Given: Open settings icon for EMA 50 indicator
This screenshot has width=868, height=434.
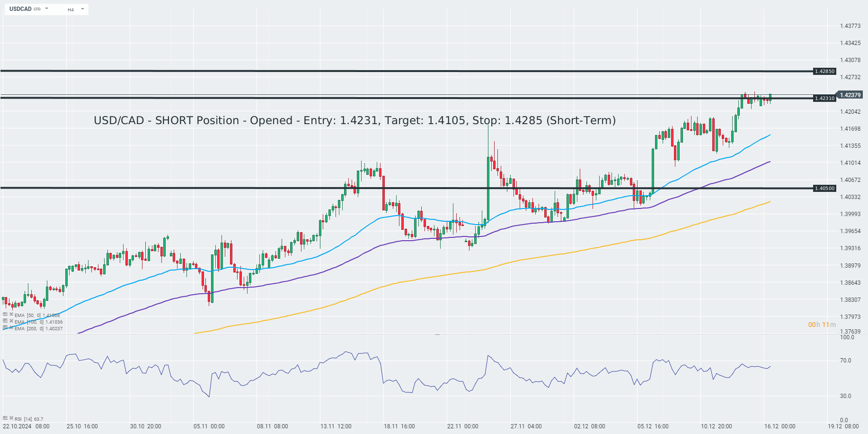Looking at the screenshot, I should (5, 314).
